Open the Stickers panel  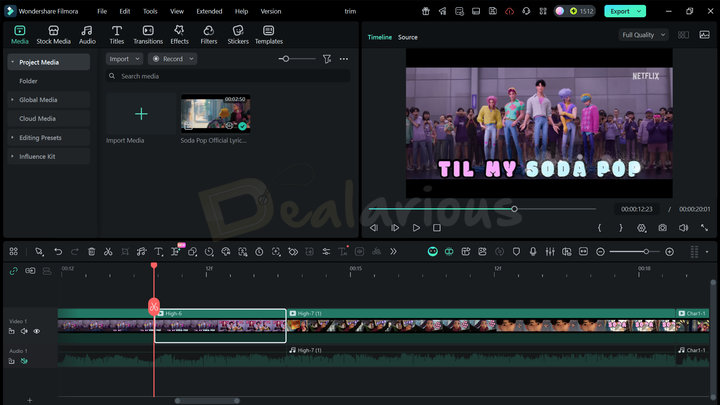point(238,35)
